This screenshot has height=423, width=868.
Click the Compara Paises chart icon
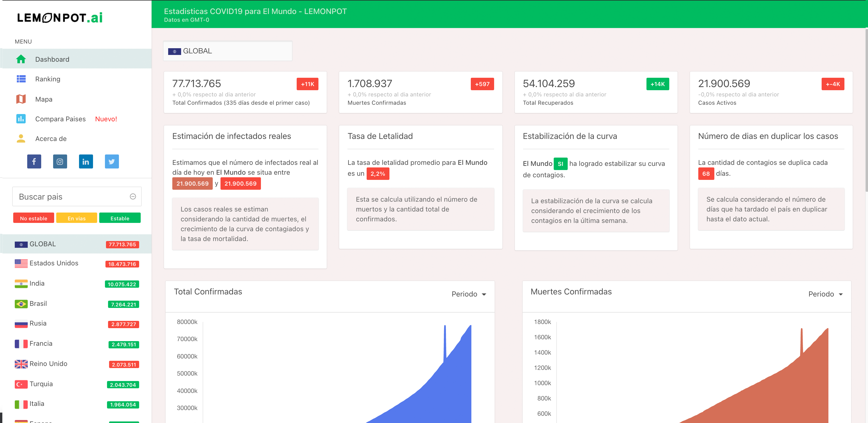tap(21, 119)
